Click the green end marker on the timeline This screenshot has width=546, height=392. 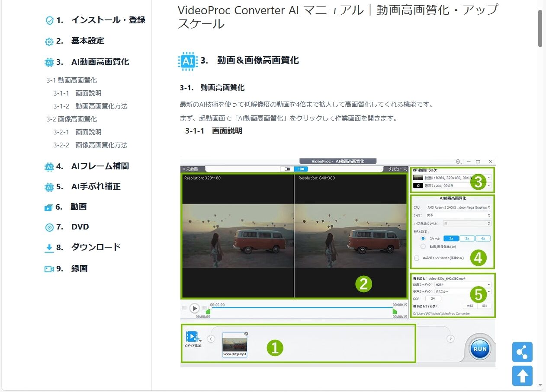tap(395, 311)
